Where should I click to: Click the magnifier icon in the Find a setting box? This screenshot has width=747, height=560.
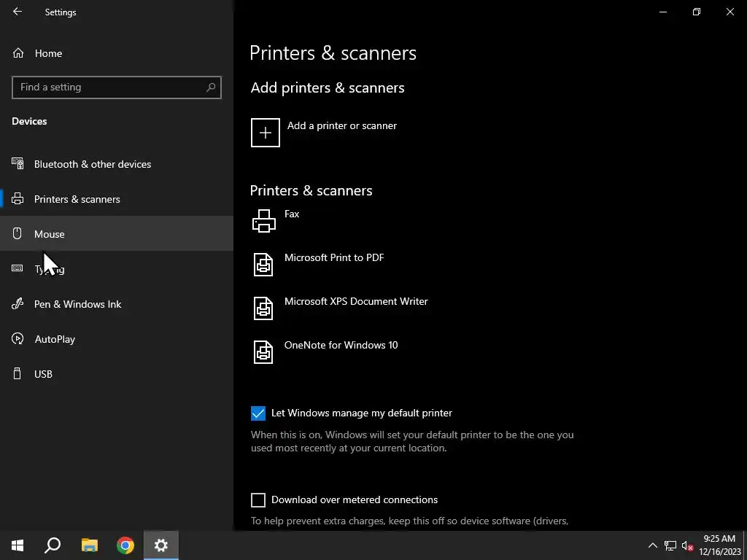(211, 87)
